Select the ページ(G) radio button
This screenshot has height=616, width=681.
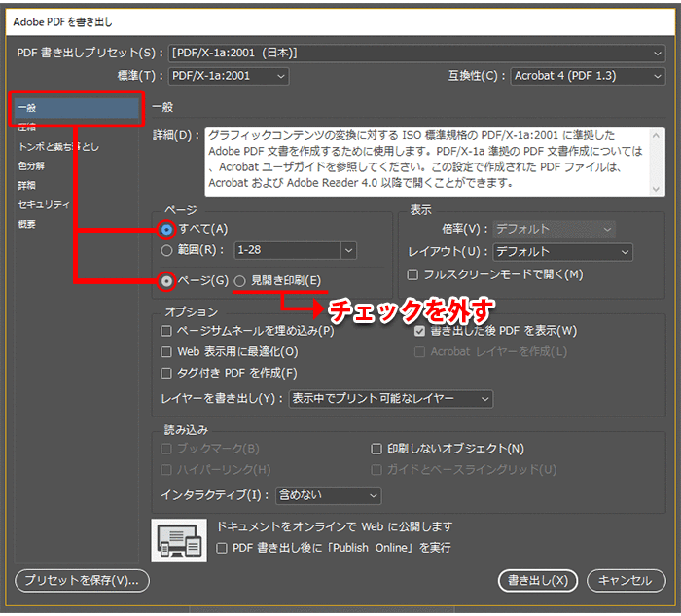point(166,281)
